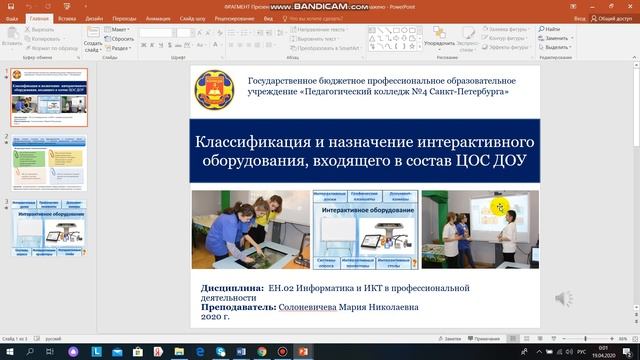The height and width of the screenshot is (360, 640).
Task: Click the Создать слайд button
Action: (93, 40)
